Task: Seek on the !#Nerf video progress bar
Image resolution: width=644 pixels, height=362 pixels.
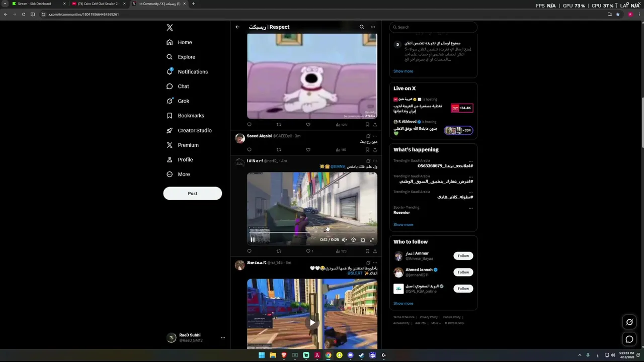Action: point(312,233)
